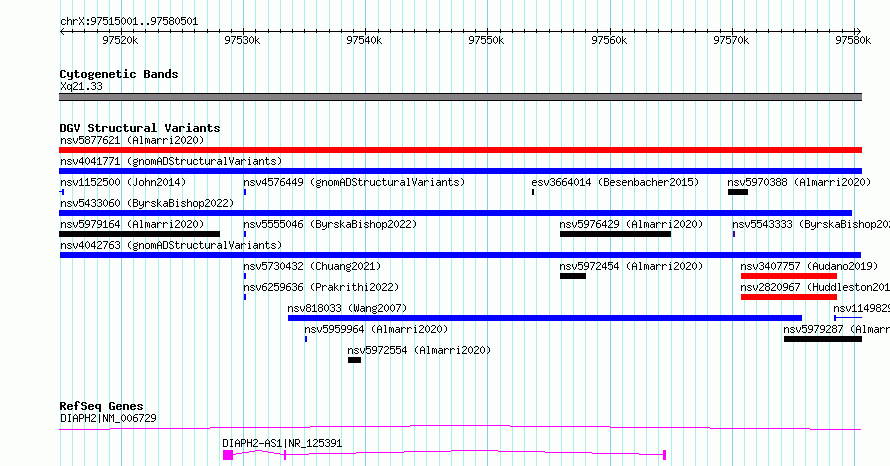
Task: Click the nsv5543333 variant label
Action: [811, 224]
